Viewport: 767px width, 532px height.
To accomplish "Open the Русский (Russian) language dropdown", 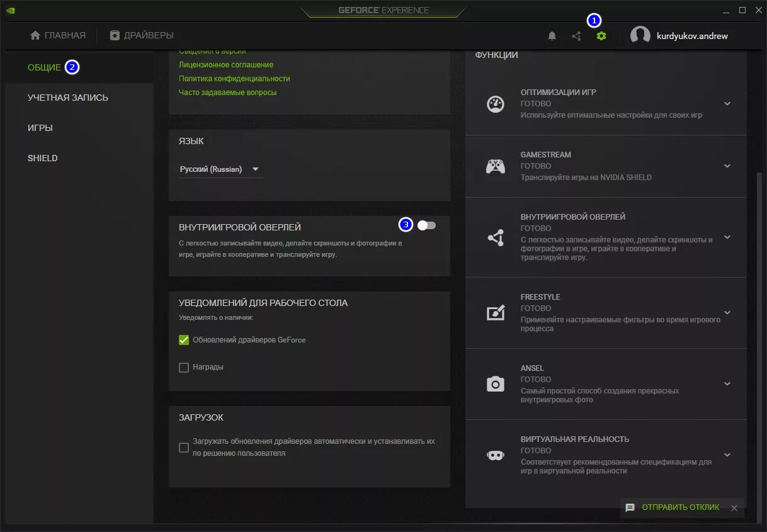I will point(220,169).
